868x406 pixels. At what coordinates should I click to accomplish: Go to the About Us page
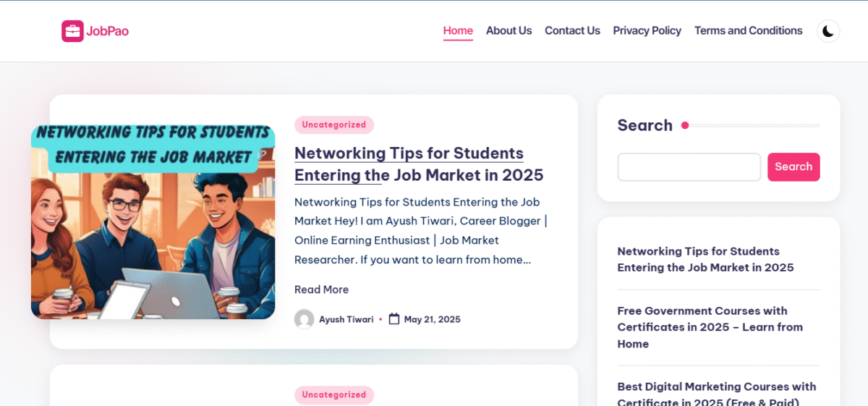509,30
